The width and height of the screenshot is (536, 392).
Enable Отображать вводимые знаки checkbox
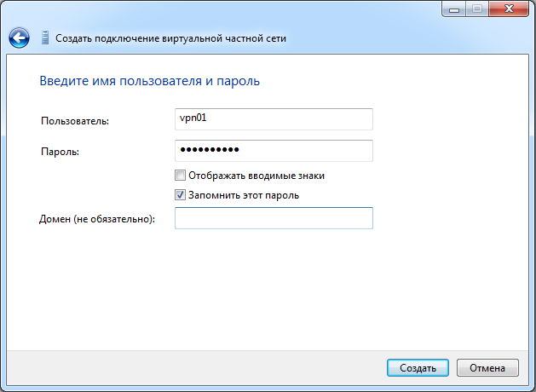tap(180, 176)
